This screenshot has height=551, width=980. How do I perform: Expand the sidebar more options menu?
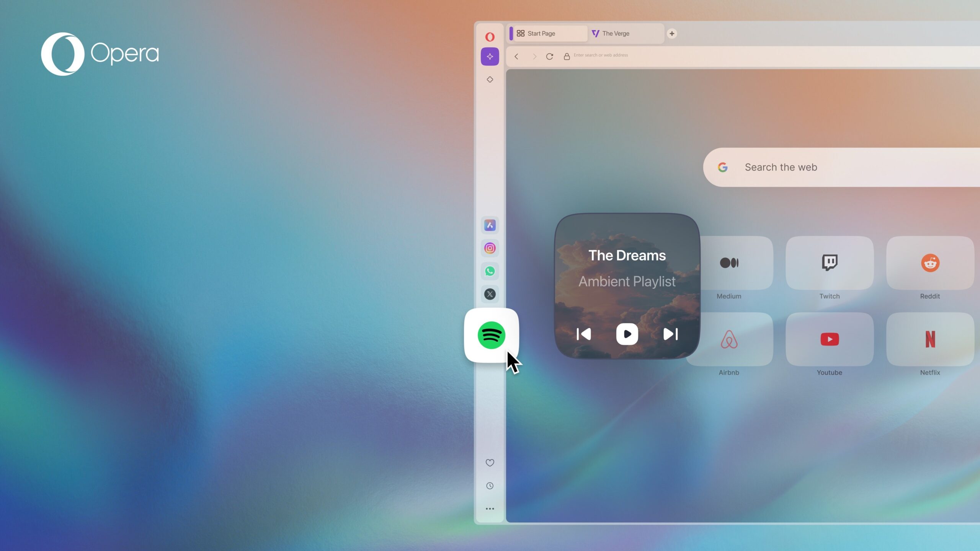[x=490, y=509]
